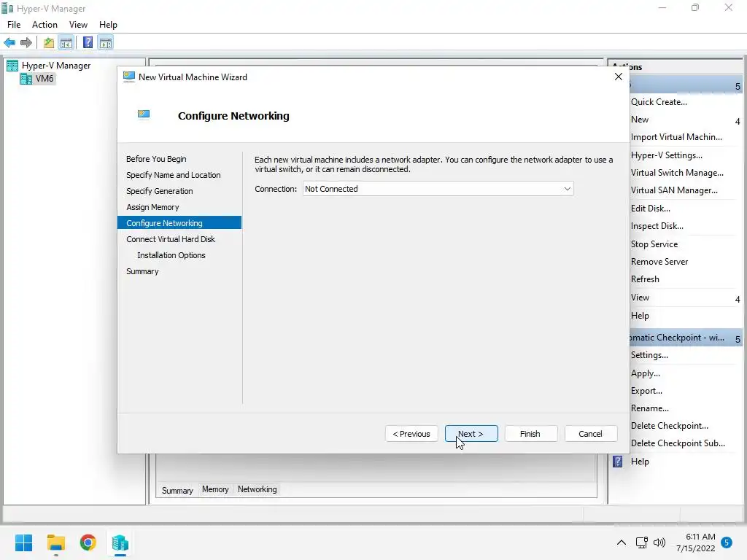Close the wizard with the X button
Screen dimensions: 747x560
[619, 77]
